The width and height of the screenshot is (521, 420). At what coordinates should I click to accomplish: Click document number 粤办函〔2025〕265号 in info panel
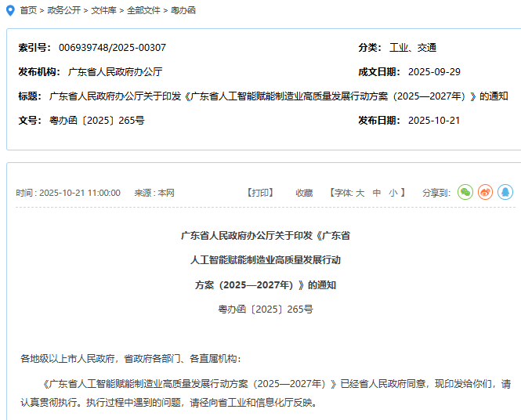96,121
